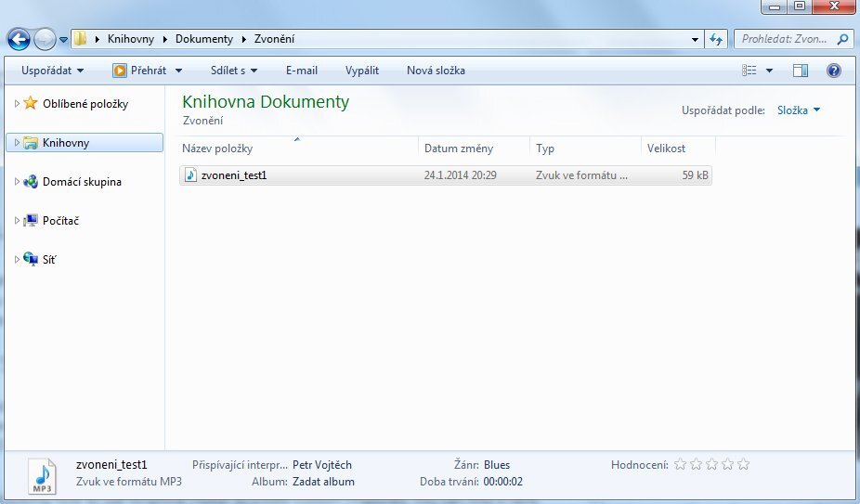
Task: Edit contributing artist Petr Vojtěch
Action: [x=322, y=464]
